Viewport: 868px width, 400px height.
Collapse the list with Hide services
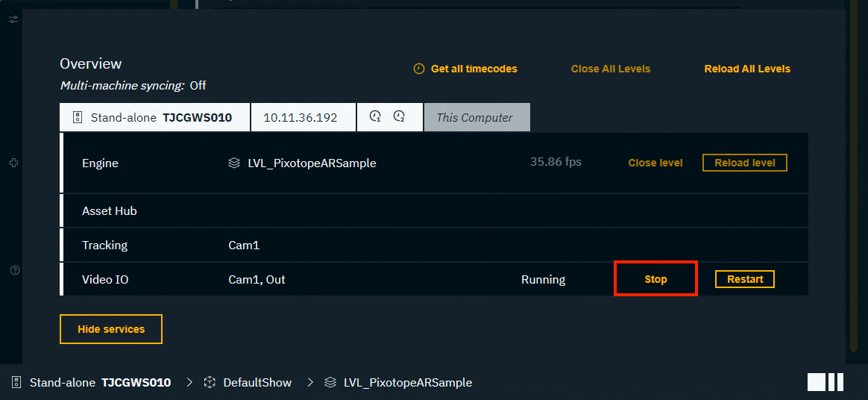[111, 328]
